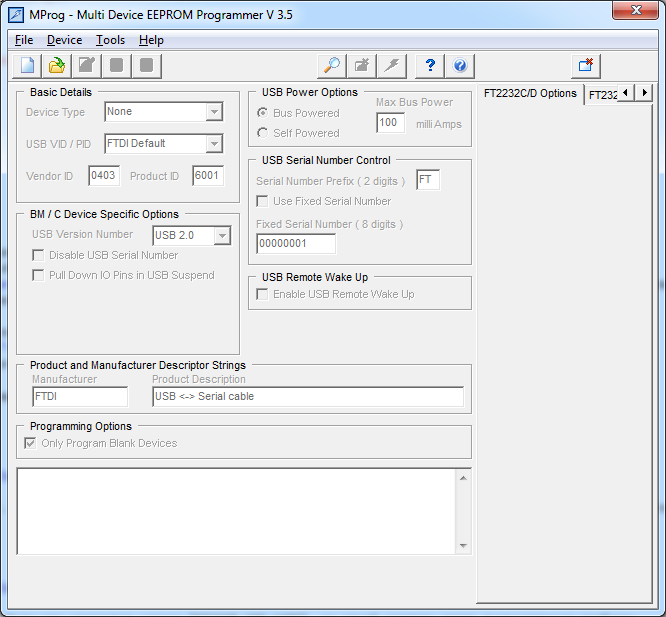Click the lightning bolt program icon

coord(392,66)
